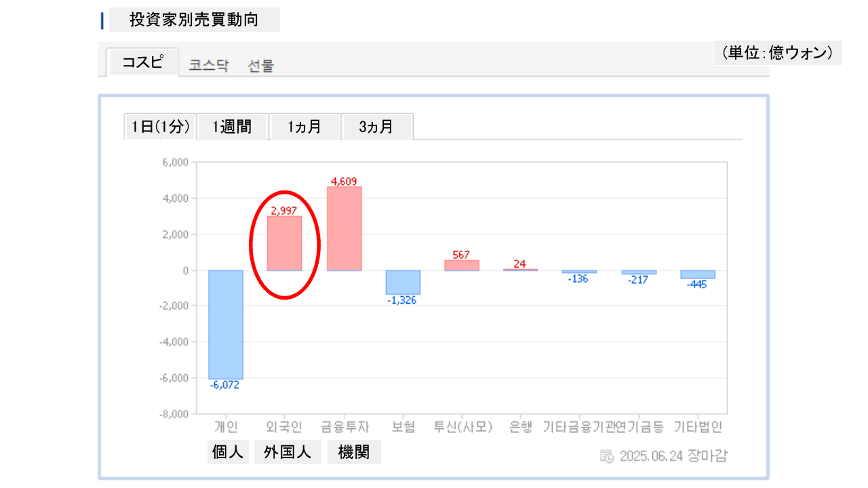Click the 투신(사모) bar showing 567
The width and height of the screenshot is (868, 488).
(x=462, y=265)
